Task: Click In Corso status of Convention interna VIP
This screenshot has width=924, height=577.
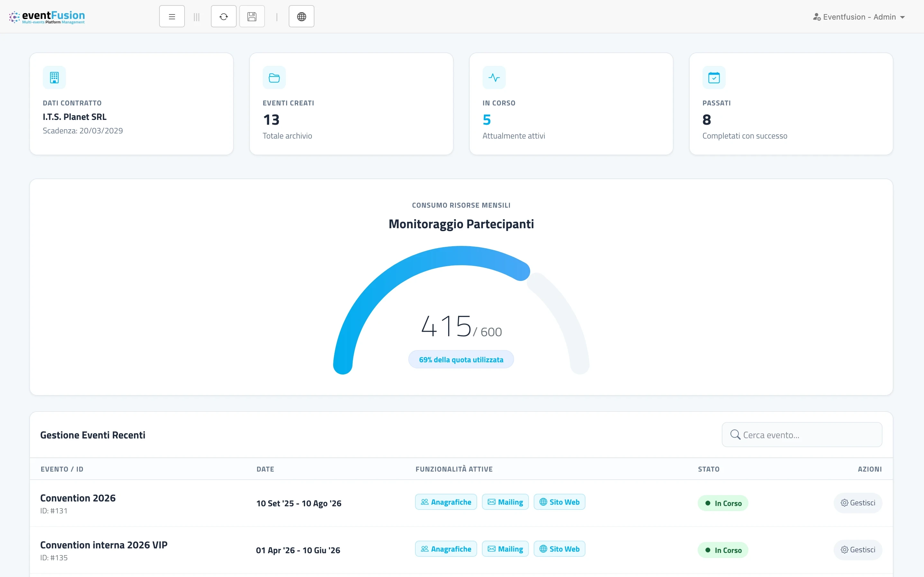Action: pos(723,550)
